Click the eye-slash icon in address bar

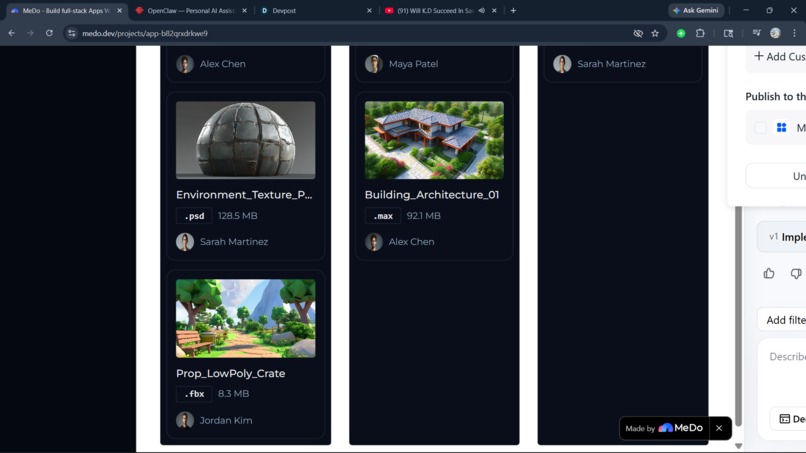pyautogui.click(x=638, y=33)
